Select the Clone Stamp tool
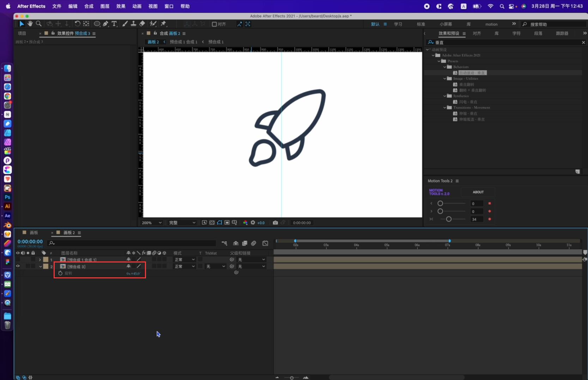 point(134,24)
